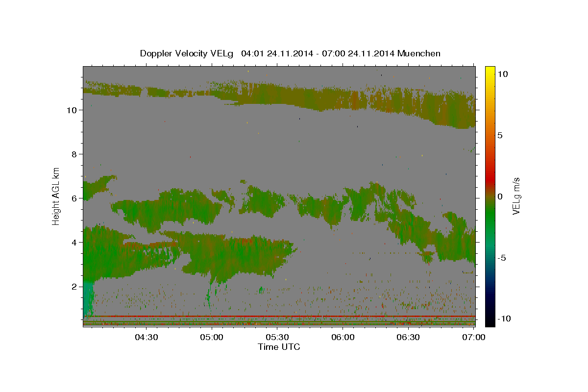Click the red horizontal line near ground level
The width and height of the screenshot is (588, 392).
point(279,316)
